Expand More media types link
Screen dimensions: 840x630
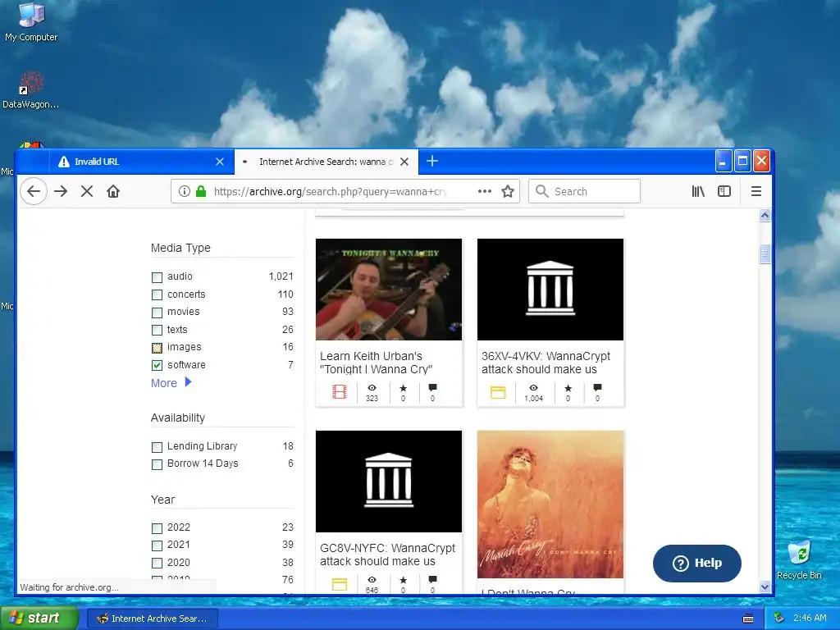coord(171,383)
